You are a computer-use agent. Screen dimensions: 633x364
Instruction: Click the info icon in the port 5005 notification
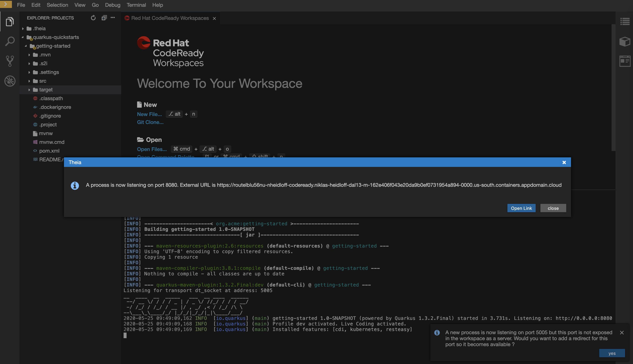click(437, 332)
